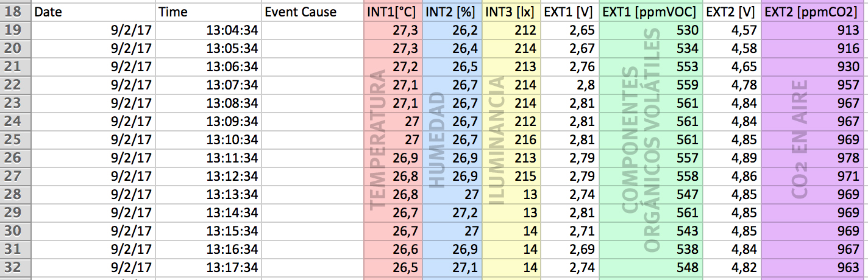Viewport: 868px width, 280px height.
Task: Select the INT1[°C] header cell
Action: (392, 12)
